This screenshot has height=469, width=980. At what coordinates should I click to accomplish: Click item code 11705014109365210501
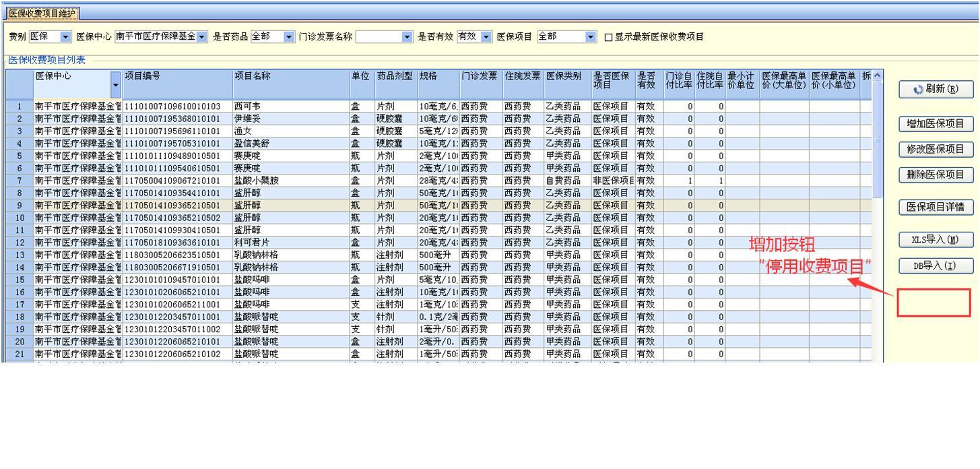pyautogui.click(x=172, y=205)
